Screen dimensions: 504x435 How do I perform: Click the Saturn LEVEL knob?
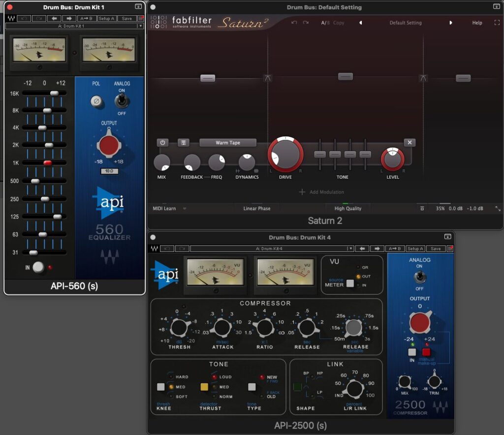point(392,159)
